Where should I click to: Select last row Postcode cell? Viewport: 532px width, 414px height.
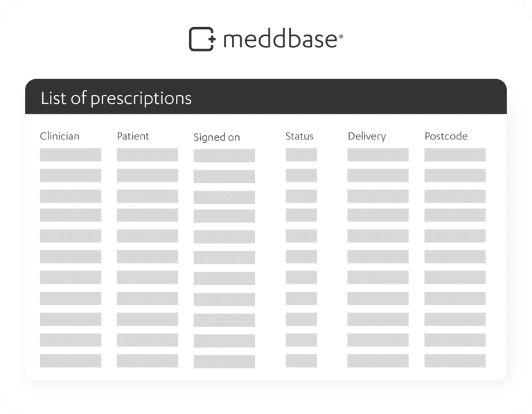click(455, 361)
